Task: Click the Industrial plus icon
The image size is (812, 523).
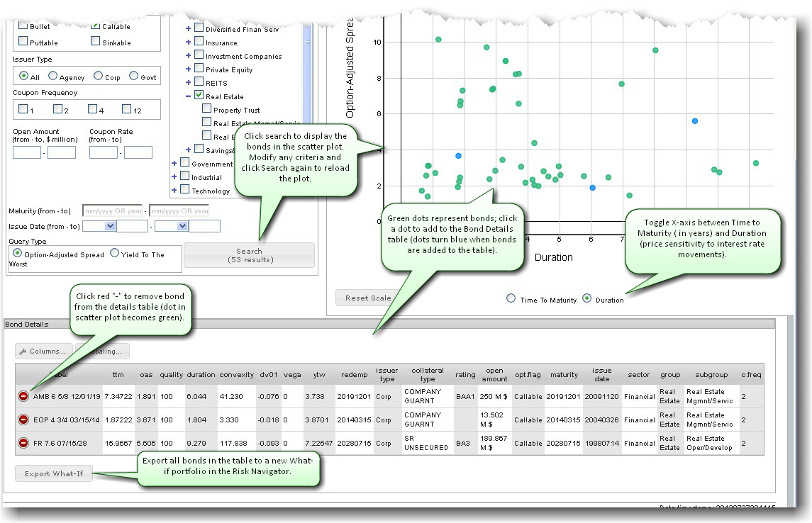Action: point(174,177)
